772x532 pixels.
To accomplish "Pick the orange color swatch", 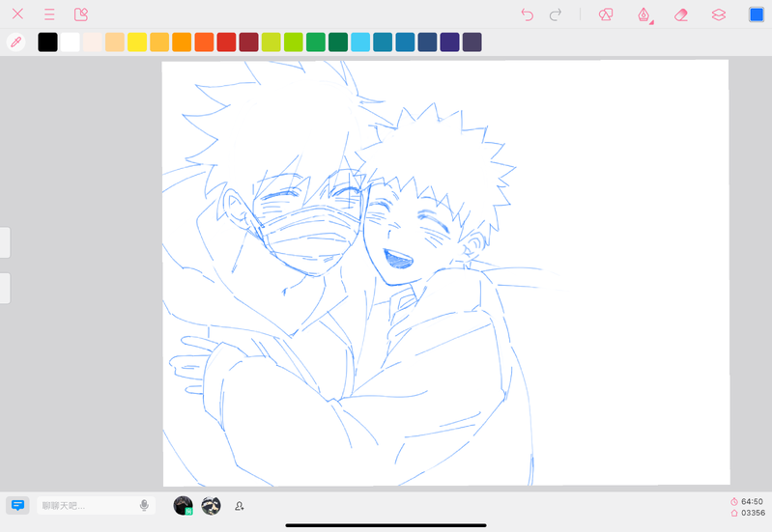I will tap(182, 42).
